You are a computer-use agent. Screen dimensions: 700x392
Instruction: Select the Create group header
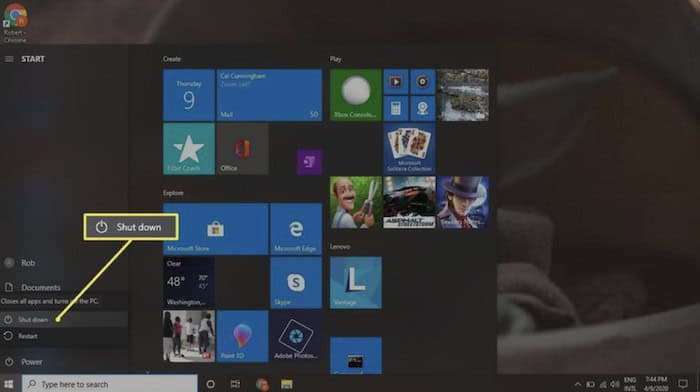pos(172,59)
